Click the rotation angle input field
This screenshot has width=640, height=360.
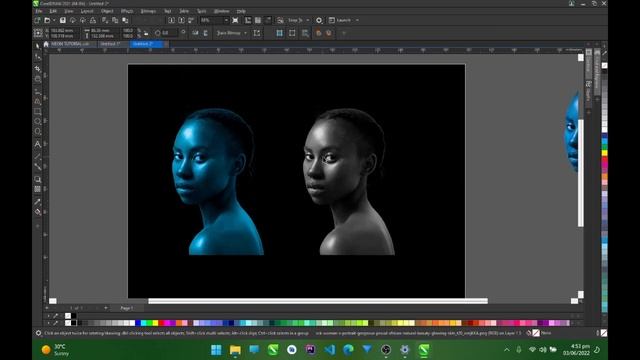click(x=170, y=33)
